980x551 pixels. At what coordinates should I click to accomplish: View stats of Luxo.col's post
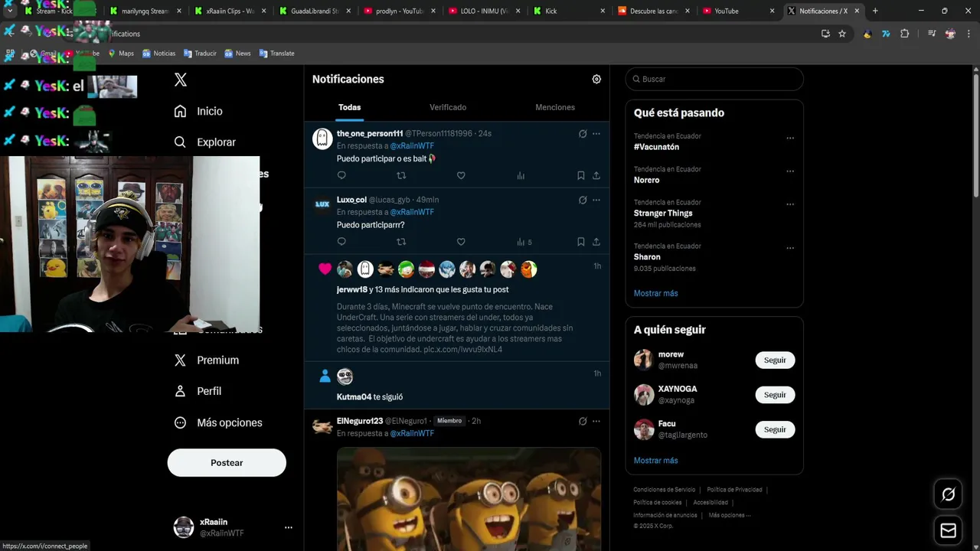(524, 242)
